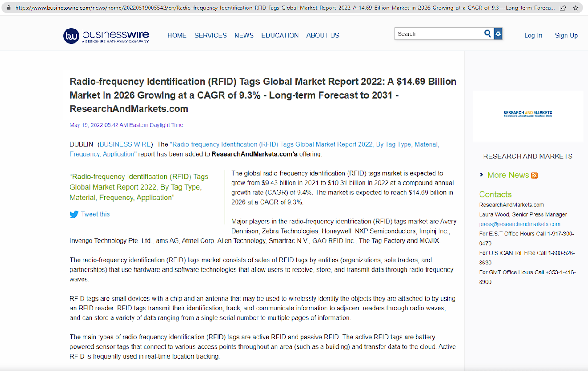Click the RSS feed icon
The width and height of the screenshot is (588, 371).
[x=534, y=175]
